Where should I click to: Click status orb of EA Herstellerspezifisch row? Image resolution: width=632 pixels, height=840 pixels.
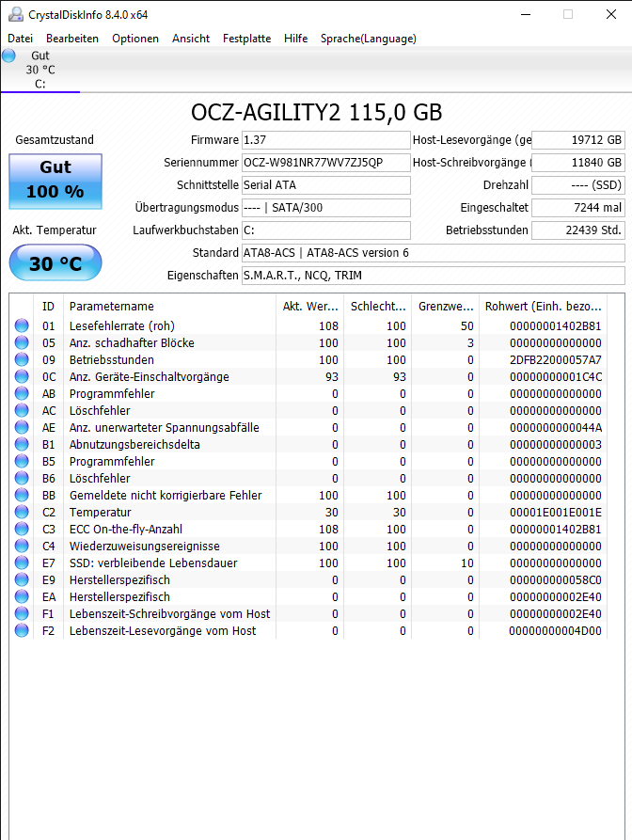click(22, 596)
